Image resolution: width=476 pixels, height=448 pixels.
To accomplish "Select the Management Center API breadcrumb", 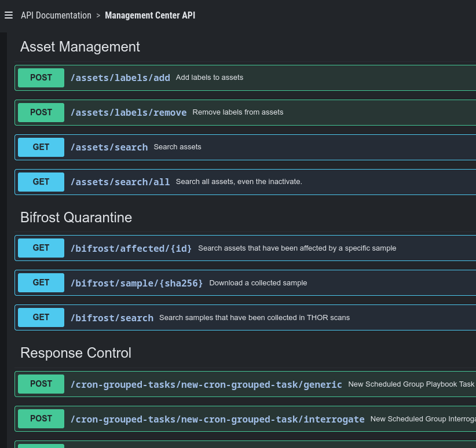I will (x=150, y=16).
